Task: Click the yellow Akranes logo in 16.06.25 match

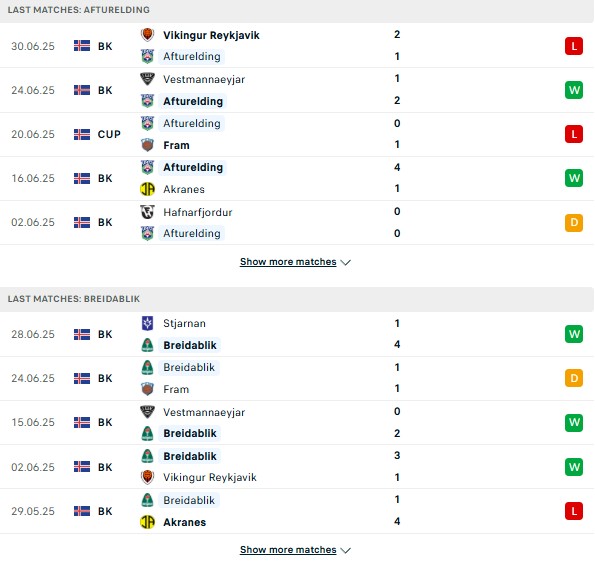Action: pos(147,189)
